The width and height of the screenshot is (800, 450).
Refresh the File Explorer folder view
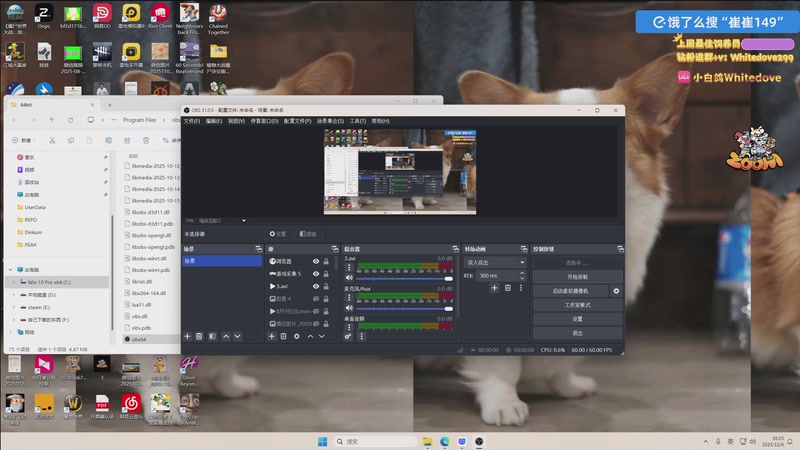click(70, 120)
